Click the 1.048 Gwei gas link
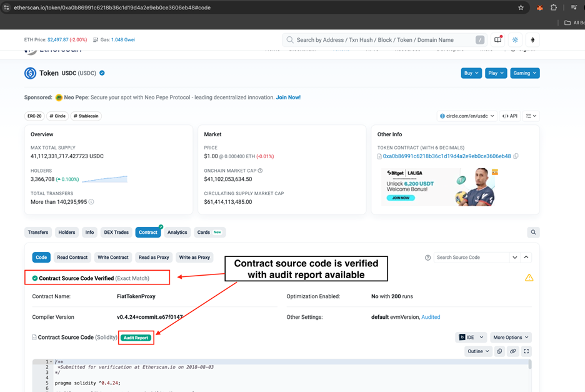The width and height of the screenshot is (585, 392). [x=123, y=39]
